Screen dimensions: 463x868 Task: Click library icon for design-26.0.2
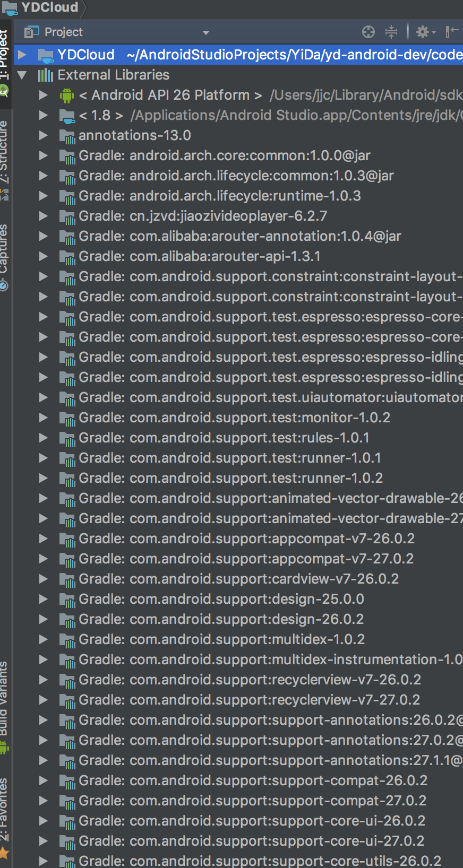tap(67, 620)
